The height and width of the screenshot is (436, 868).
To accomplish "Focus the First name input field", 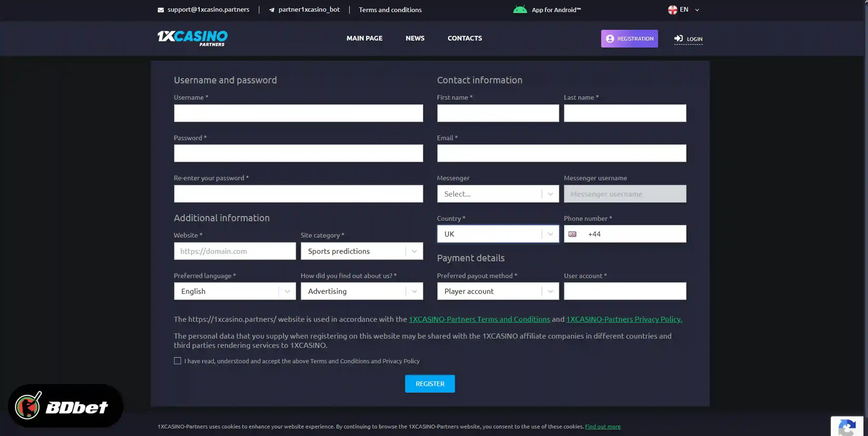I will click(x=498, y=113).
